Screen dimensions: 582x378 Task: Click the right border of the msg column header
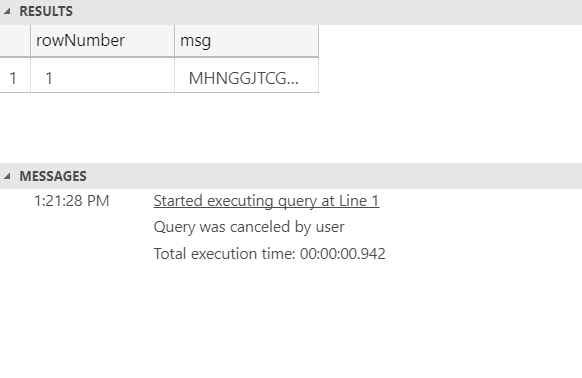[318, 41]
